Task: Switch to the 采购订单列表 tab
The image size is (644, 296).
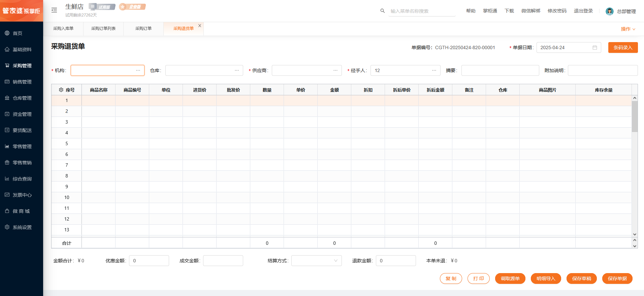Action: pos(103,29)
